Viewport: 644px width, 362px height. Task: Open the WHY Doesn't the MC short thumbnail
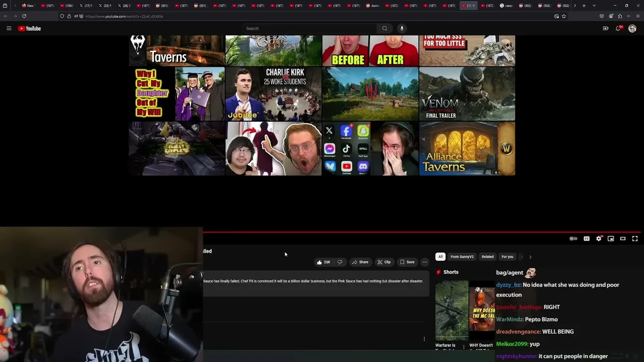pos(481,311)
